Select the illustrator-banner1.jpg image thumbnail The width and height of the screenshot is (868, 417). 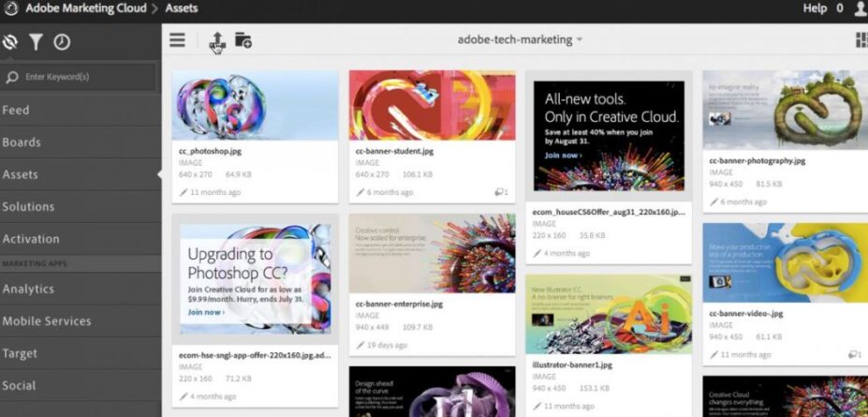[x=608, y=314]
